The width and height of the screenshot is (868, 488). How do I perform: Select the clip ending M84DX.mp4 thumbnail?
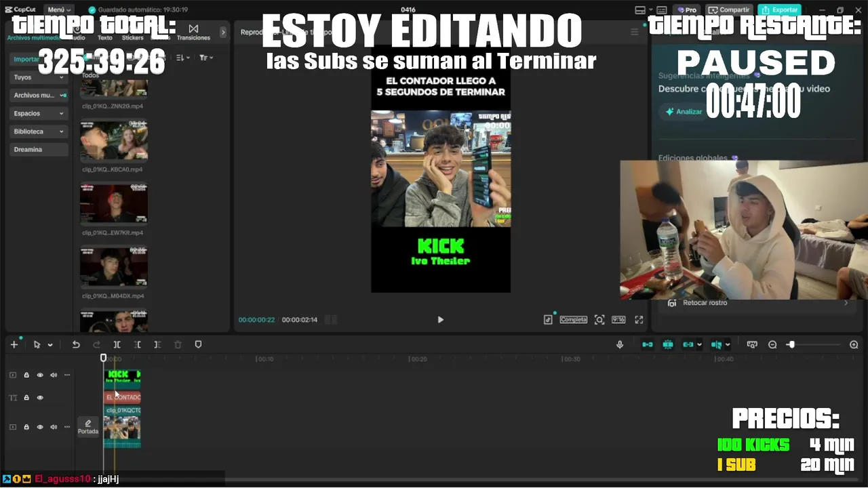[x=114, y=266]
